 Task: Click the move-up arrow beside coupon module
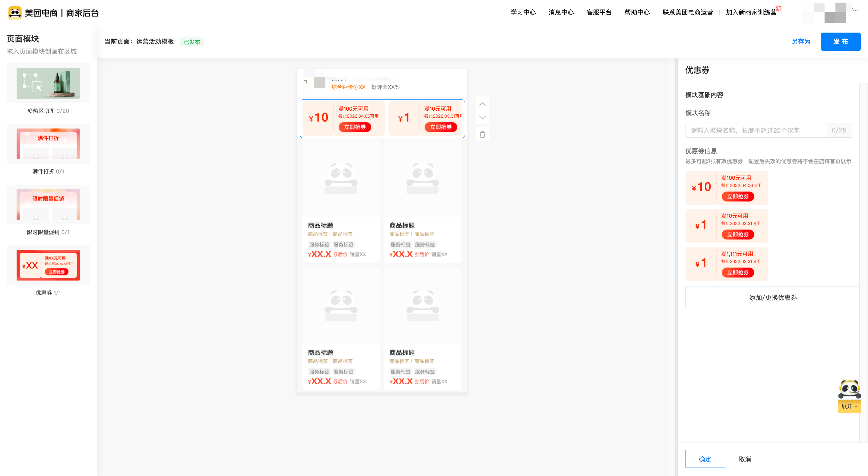[482, 104]
